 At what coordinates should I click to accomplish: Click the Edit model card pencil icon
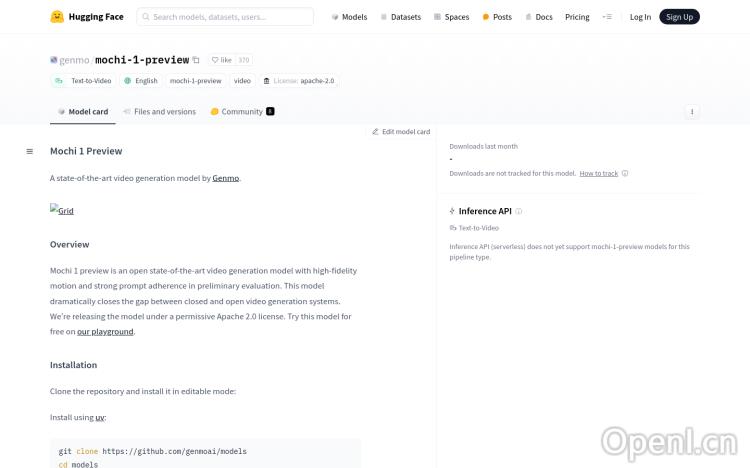click(376, 132)
